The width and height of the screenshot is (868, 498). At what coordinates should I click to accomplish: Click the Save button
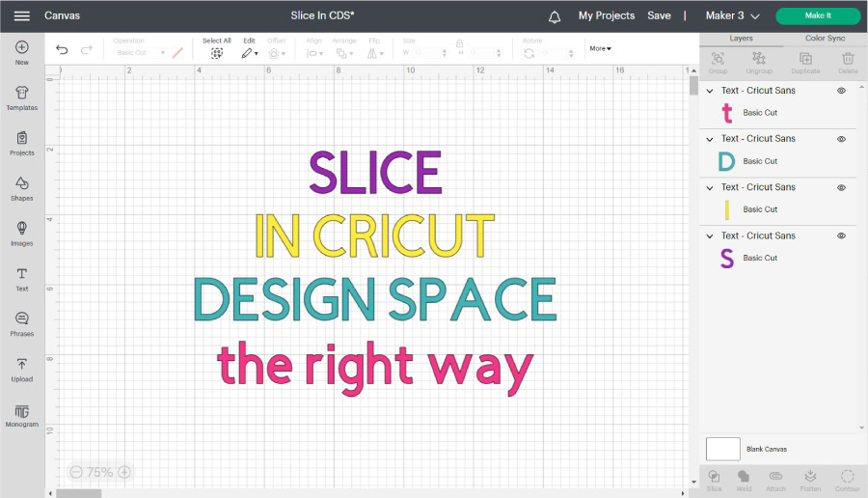(659, 16)
